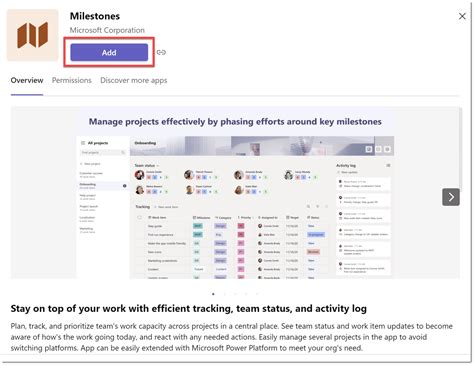Screen dimensions: 474x365
Task: Close the Milestones app dialog
Action: 462,16
